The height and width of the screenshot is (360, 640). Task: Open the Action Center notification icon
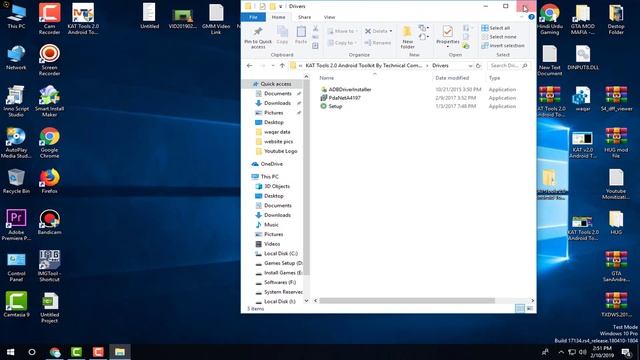click(626, 352)
